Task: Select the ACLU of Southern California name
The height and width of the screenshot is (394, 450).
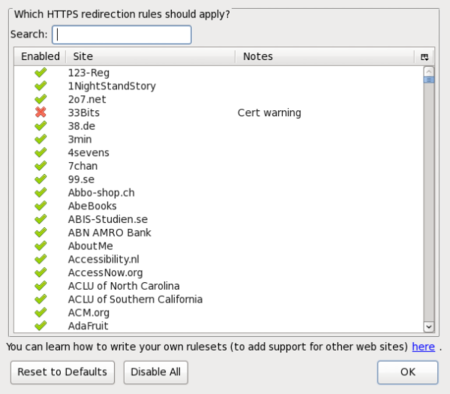Action: [135, 299]
